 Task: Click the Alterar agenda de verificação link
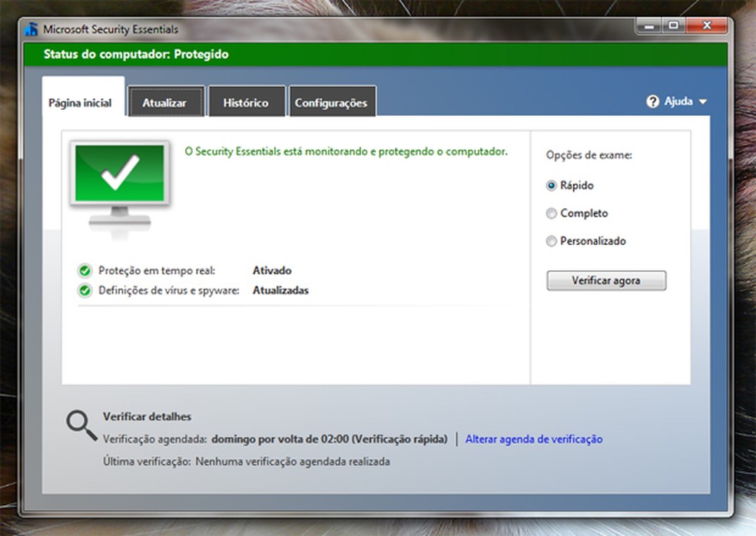pos(535,438)
